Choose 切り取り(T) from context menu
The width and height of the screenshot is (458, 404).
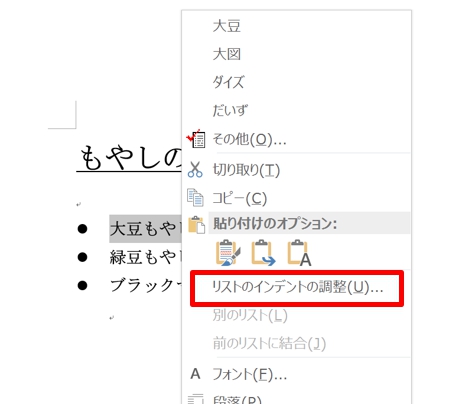(246, 170)
